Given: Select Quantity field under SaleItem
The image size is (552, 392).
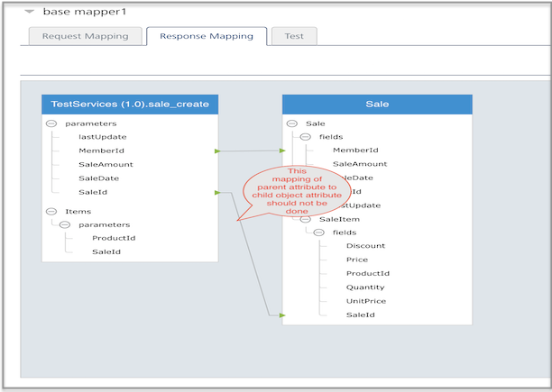Looking at the screenshot, I should tap(365, 287).
